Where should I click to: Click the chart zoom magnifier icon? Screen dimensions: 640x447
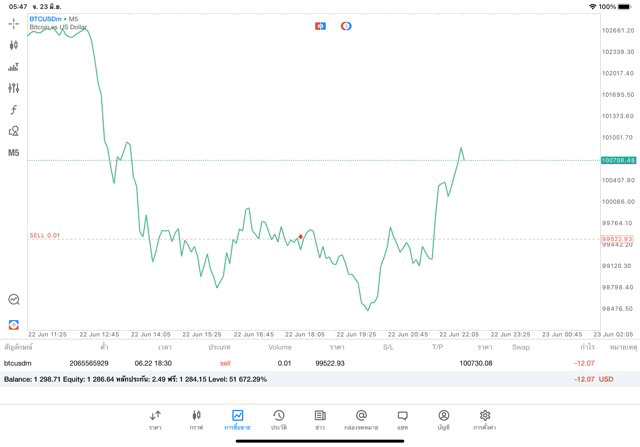coord(14,299)
